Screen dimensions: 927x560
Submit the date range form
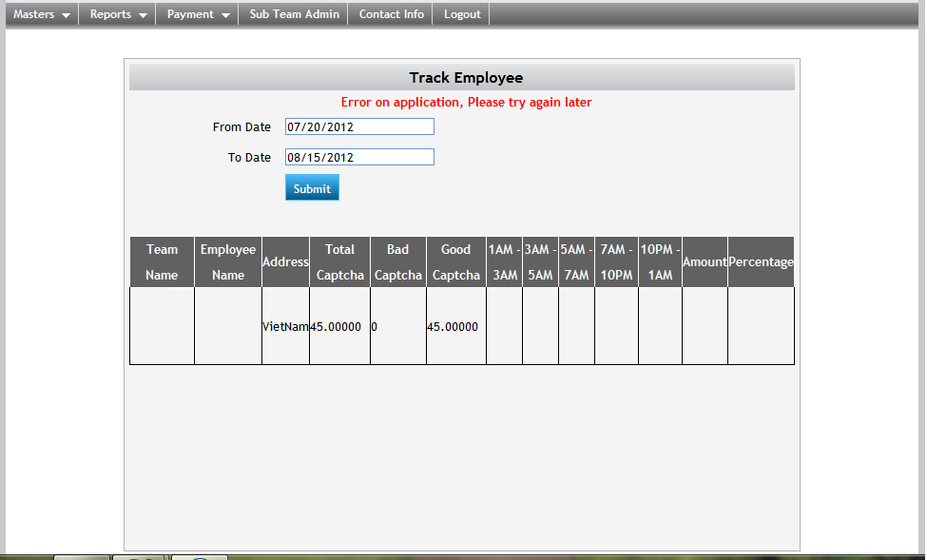coord(312,187)
